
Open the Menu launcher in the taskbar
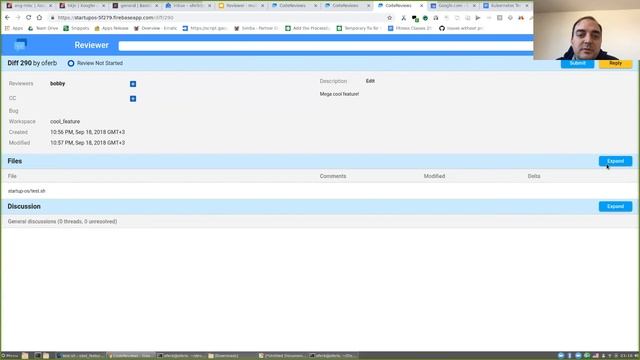[10, 356]
